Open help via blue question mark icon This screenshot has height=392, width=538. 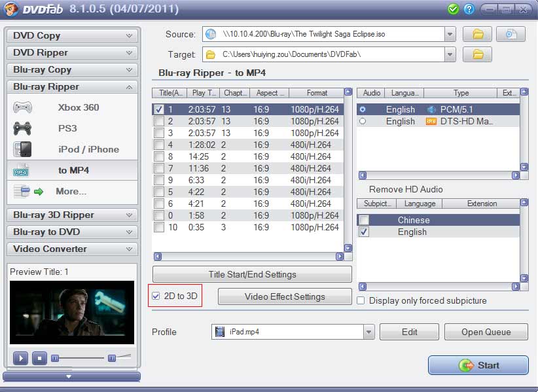469,9
